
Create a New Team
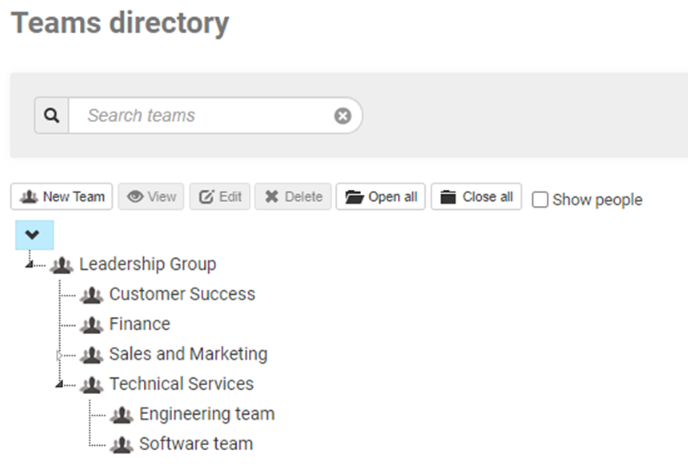[62, 197]
